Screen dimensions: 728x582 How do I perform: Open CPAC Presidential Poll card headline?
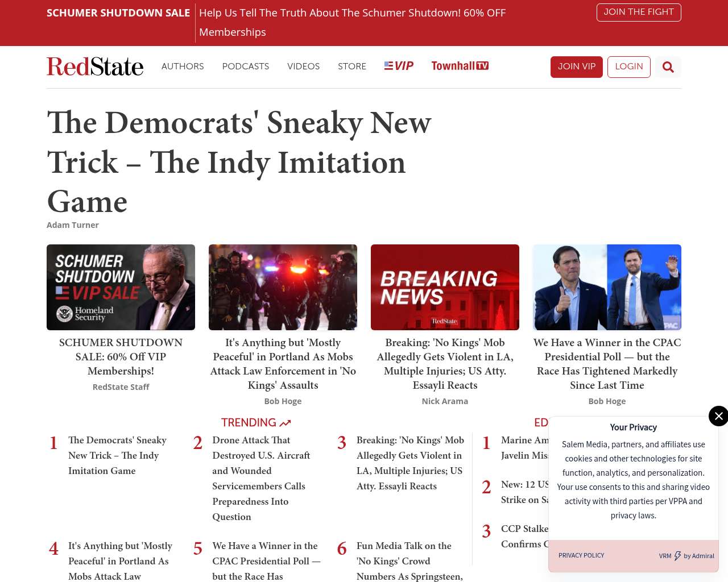(x=607, y=364)
